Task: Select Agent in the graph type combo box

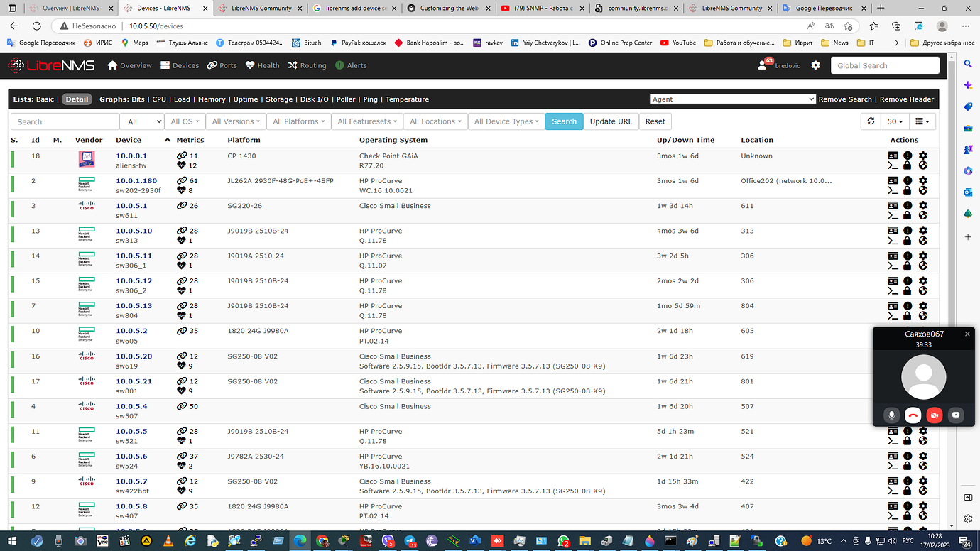Action: point(732,99)
